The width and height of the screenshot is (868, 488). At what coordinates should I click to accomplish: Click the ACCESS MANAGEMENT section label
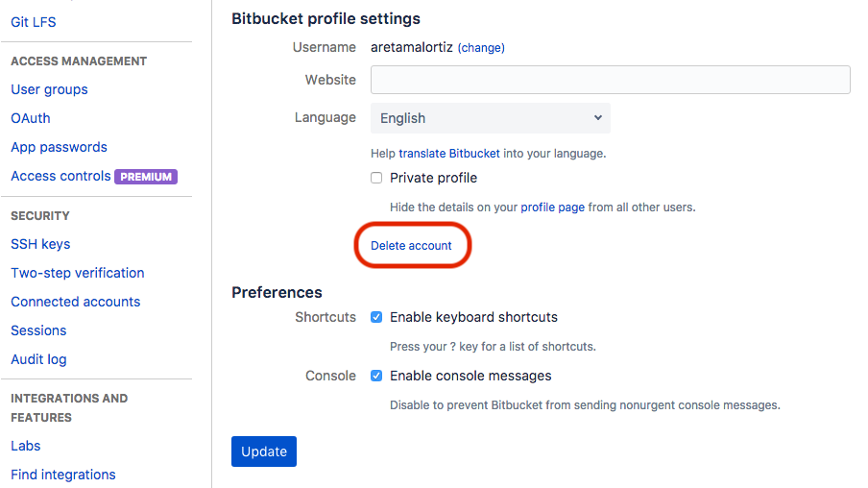point(79,61)
